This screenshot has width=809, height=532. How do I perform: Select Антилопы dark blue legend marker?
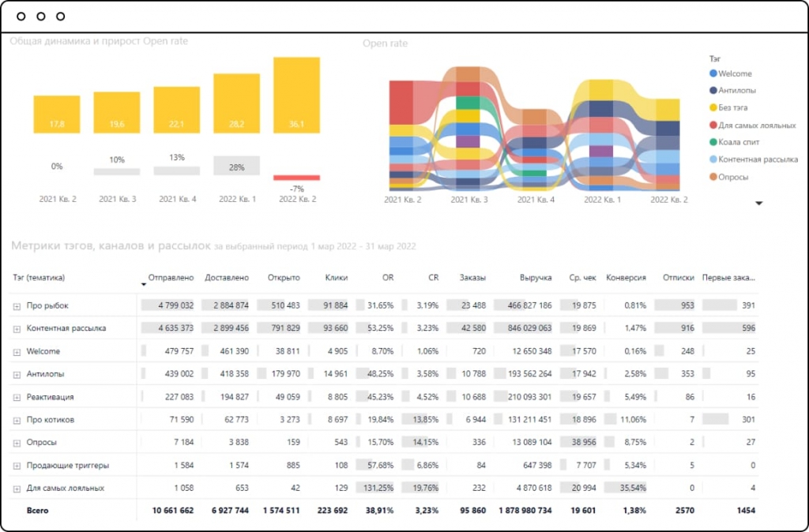[713, 90]
